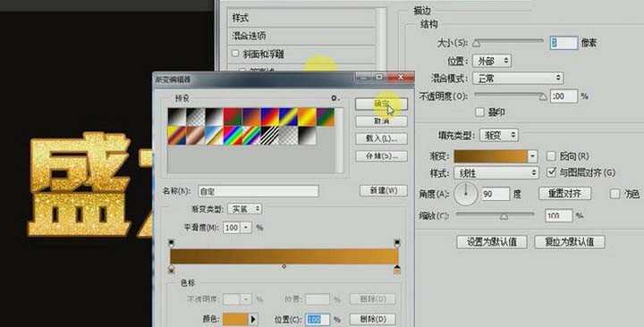Select the left opacity stop above gradient bar
The height and width of the screenshot is (327, 644).
[x=171, y=243]
